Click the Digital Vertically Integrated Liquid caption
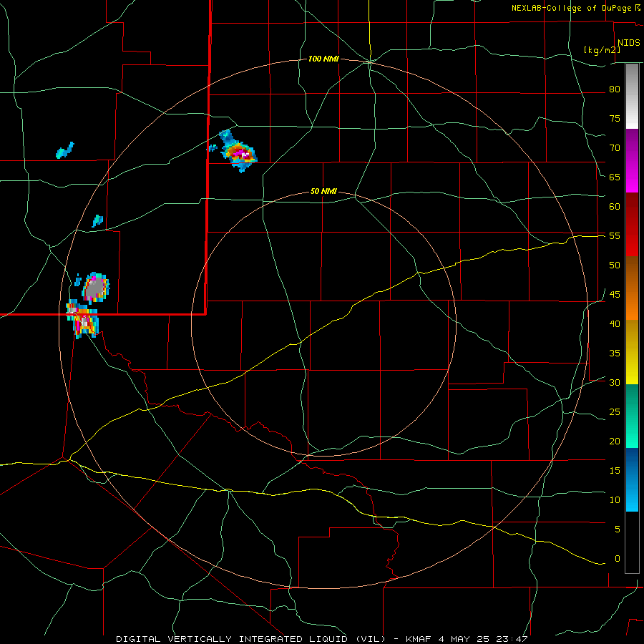This screenshot has height=644, width=644. pyautogui.click(x=321, y=639)
